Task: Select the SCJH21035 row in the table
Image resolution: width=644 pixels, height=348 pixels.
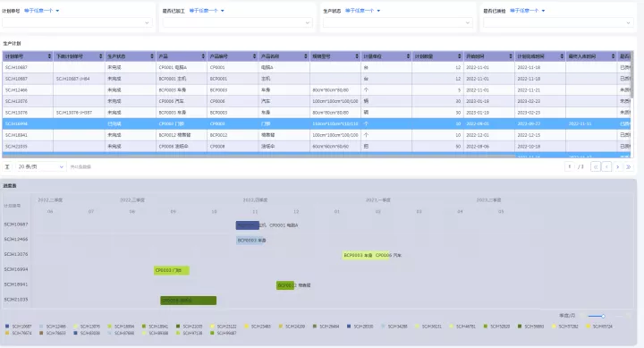Action: click(x=317, y=146)
